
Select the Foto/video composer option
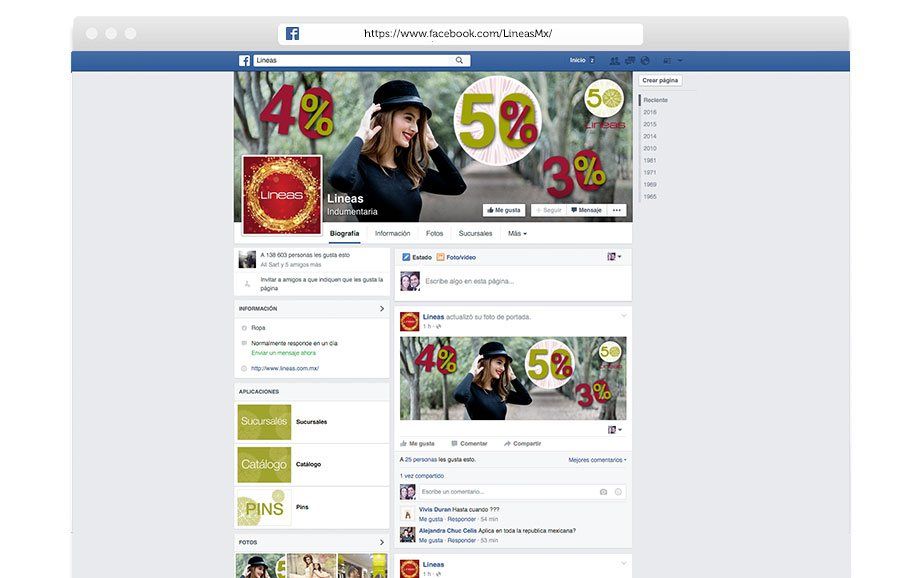456,257
